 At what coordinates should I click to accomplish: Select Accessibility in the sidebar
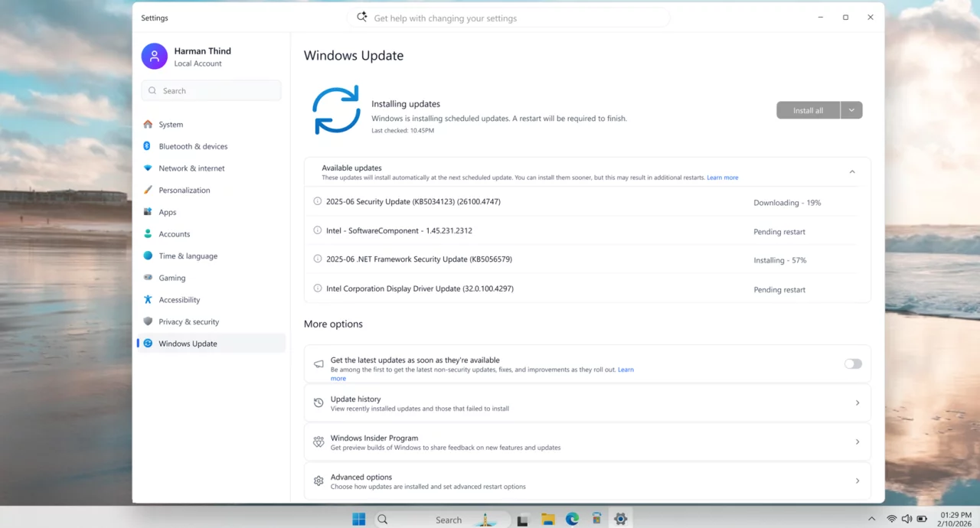point(179,300)
